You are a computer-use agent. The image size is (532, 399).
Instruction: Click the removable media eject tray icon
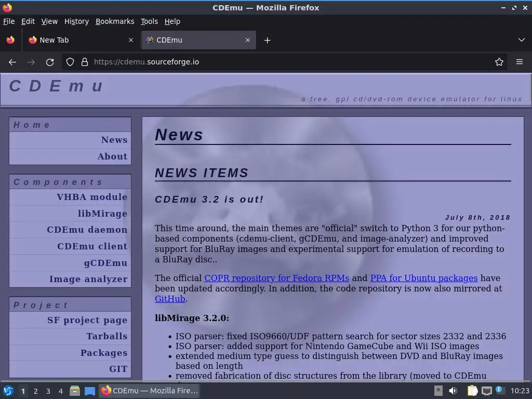coord(438,391)
